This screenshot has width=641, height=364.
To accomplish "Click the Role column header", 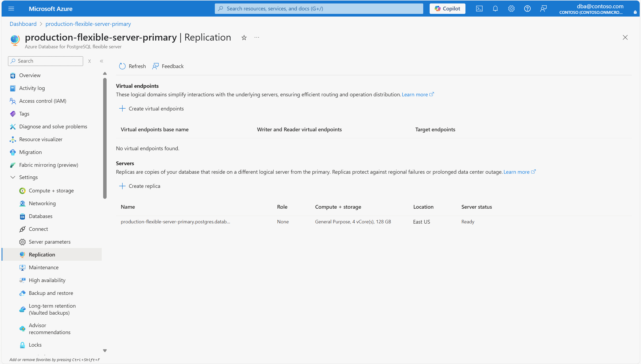I will [x=282, y=207].
